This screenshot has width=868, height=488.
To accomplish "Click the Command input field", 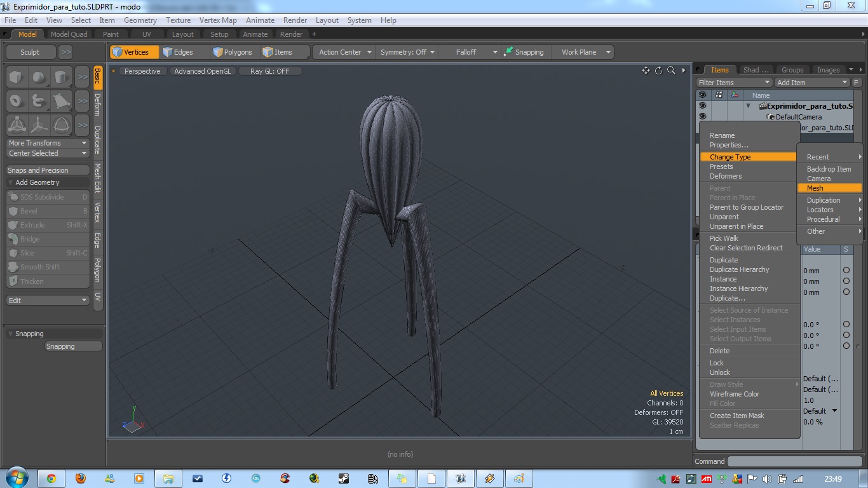I will (794, 461).
